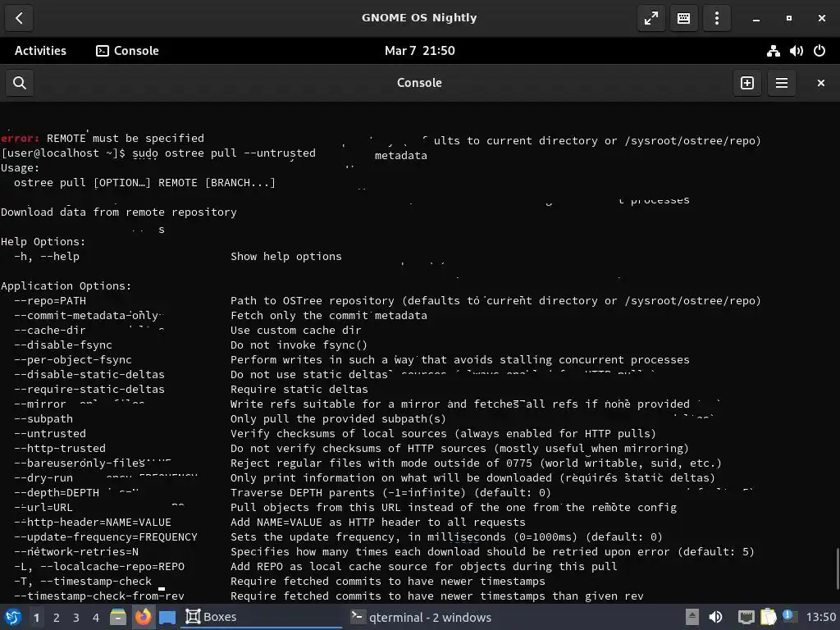Close the Console window

(820, 83)
